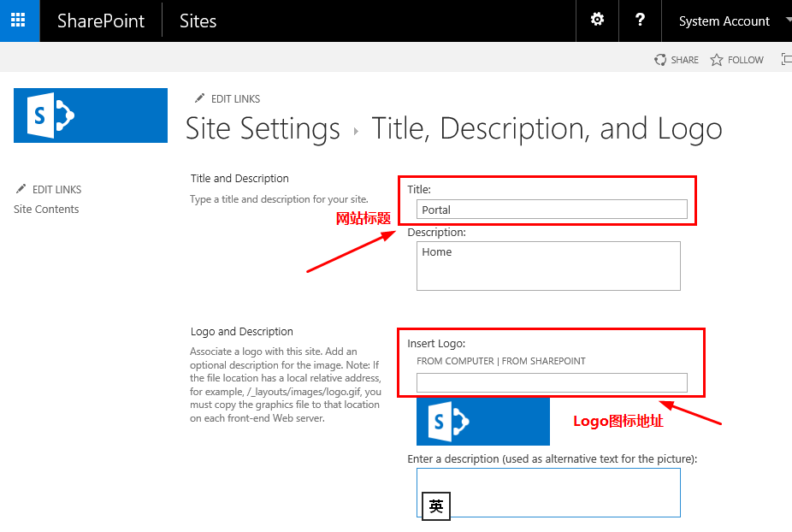Open Site Contents in left navigation
The width and height of the screenshot is (792, 532).
[x=46, y=210]
